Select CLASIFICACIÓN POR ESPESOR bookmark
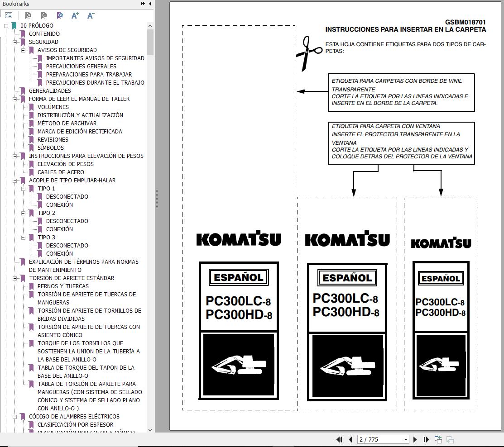 [75, 424]
